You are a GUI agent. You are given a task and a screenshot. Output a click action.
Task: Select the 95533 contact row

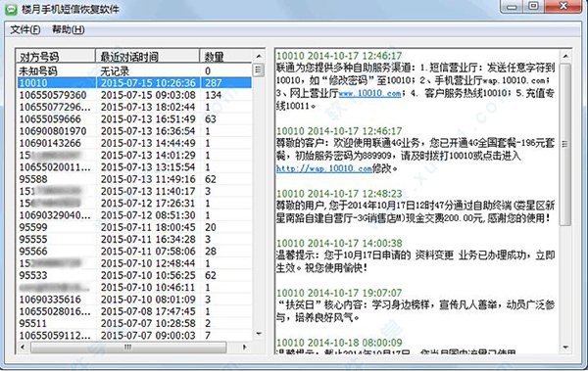(x=134, y=275)
